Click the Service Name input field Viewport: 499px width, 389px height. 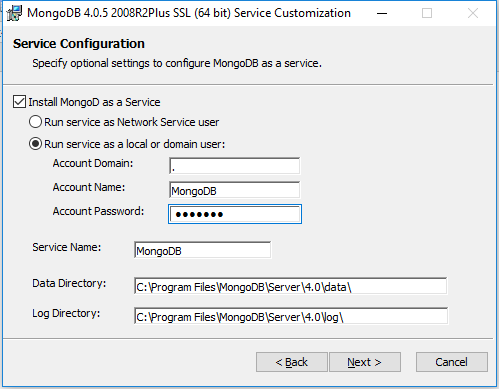tap(203, 250)
